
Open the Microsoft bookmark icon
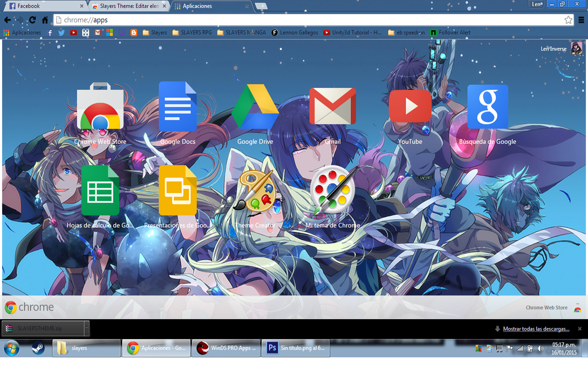(109, 33)
